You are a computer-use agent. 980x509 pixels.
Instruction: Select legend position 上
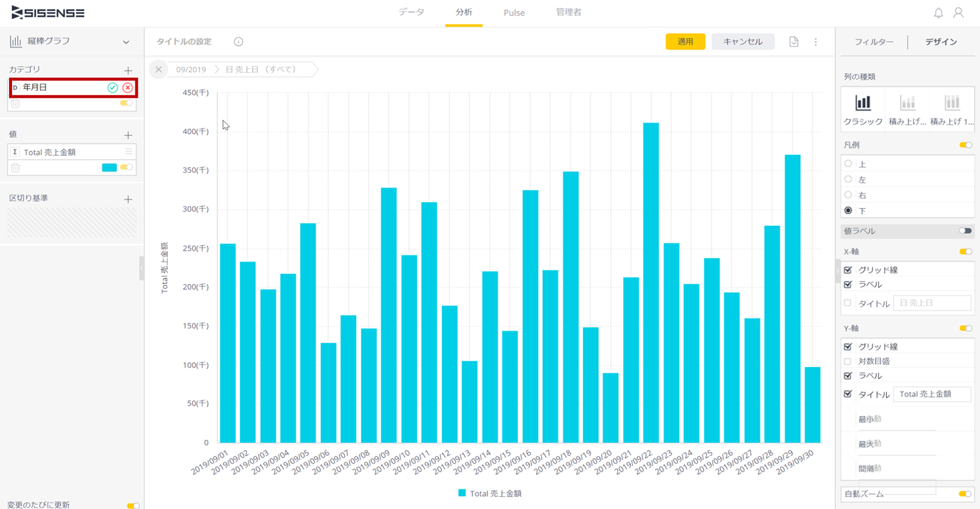(848, 164)
